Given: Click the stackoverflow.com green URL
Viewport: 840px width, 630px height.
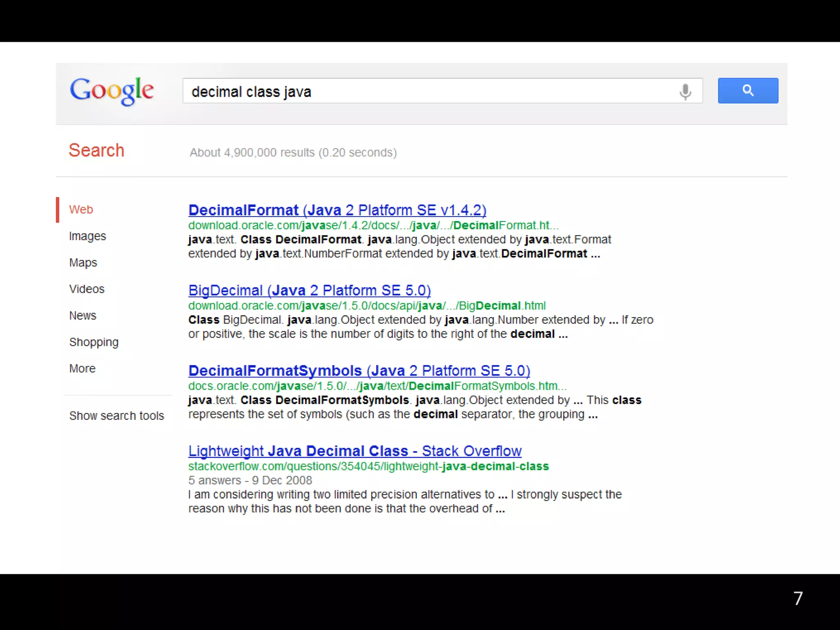Looking at the screenshot, I should (x=368, y=466).
